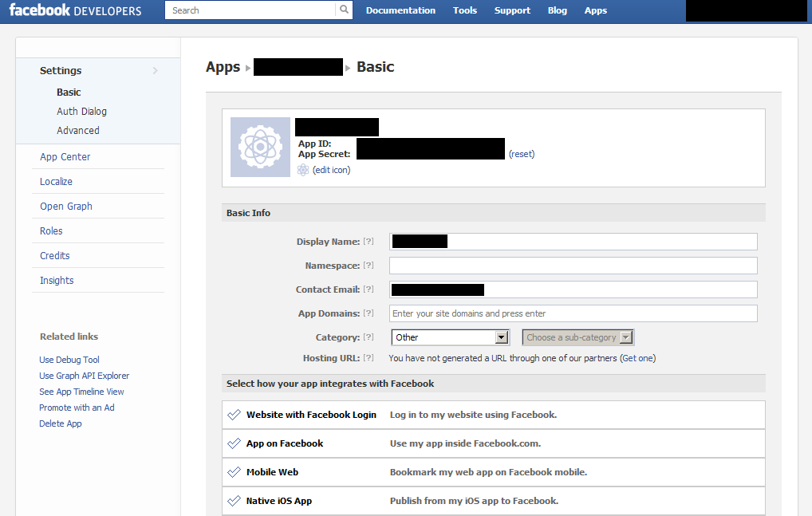
Task: Open the Choose a sub-category dropdown
Action: [x=578, y=337]
